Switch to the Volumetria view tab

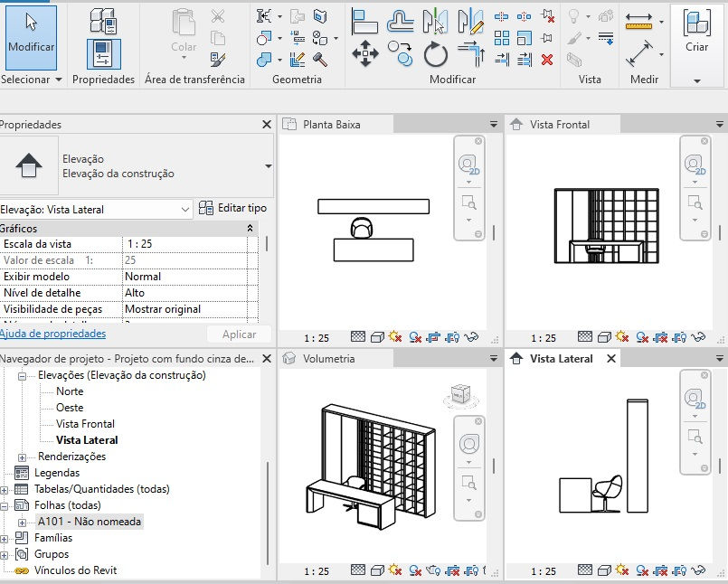point(336,358)
